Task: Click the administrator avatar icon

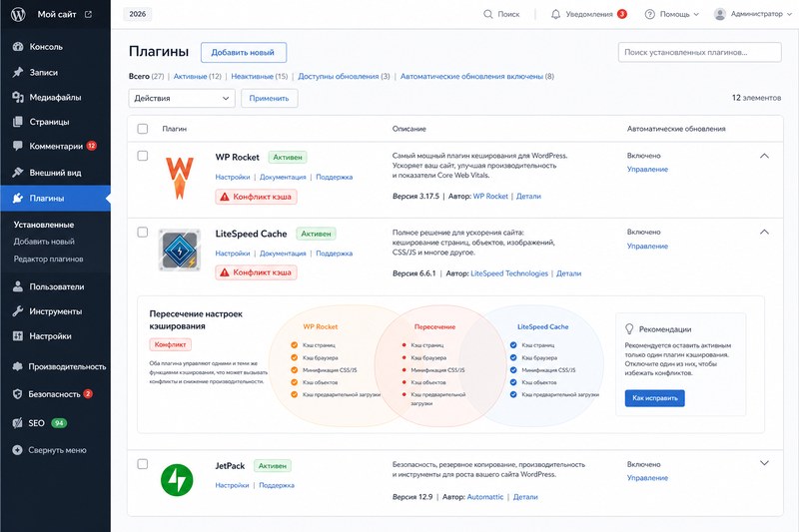Action: click(x=719, y=14)
